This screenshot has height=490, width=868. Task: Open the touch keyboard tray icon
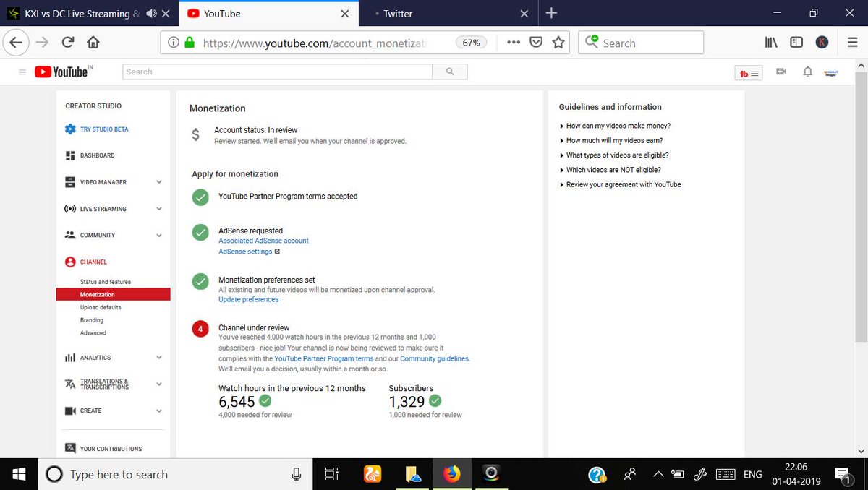pos(726,474)
